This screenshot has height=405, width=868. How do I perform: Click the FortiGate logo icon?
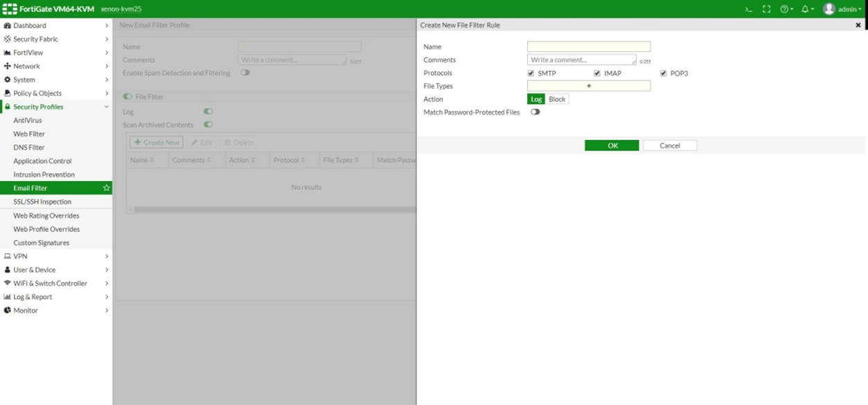point(10,9)
